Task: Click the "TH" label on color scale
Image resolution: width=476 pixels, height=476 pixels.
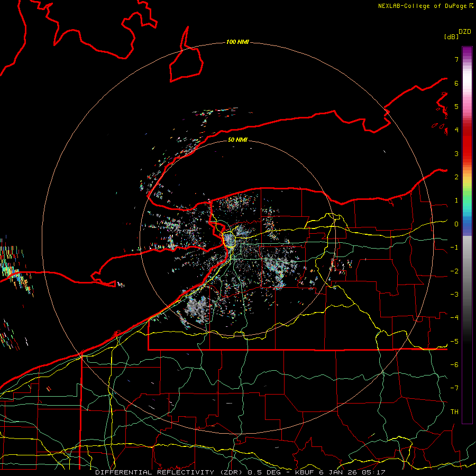Action: (454, 412)
